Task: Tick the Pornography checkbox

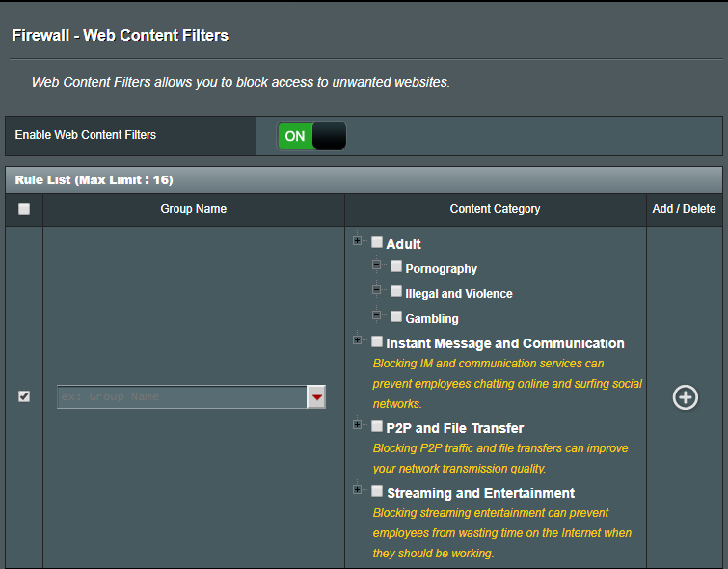Action: tap(396, 267)
